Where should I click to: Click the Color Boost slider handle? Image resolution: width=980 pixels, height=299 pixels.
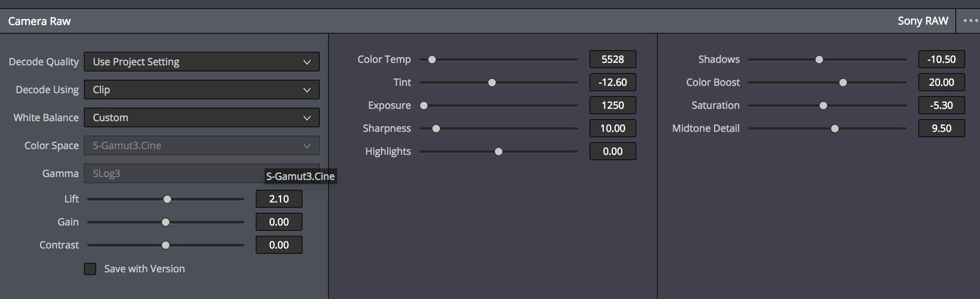pos(843,83)
